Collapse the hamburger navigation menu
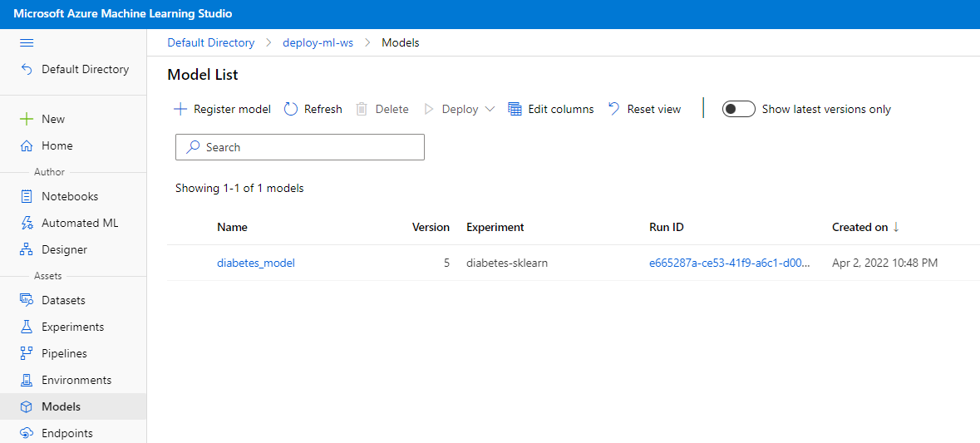Image resolution: width=980 pixels, height=443 pixels. 27,42
